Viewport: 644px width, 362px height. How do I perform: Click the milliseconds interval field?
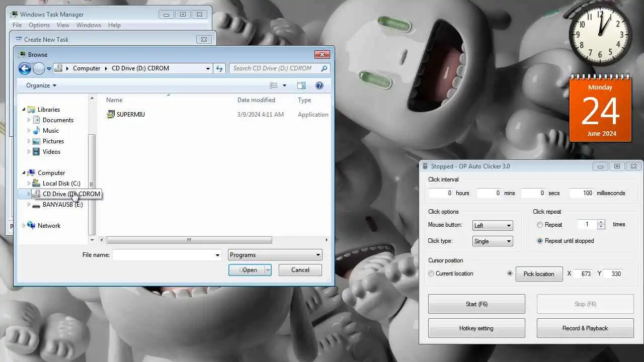click(x=582, y=193)
